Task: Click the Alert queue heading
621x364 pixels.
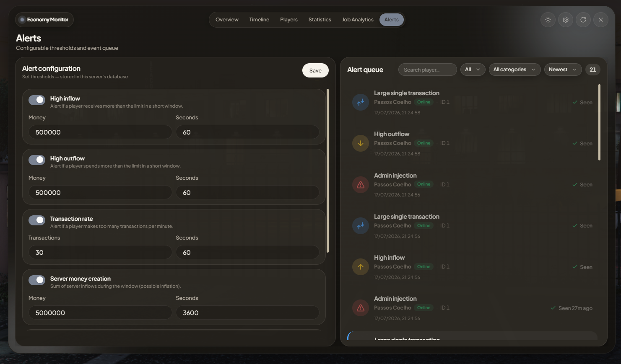Action: coord(365,70)
